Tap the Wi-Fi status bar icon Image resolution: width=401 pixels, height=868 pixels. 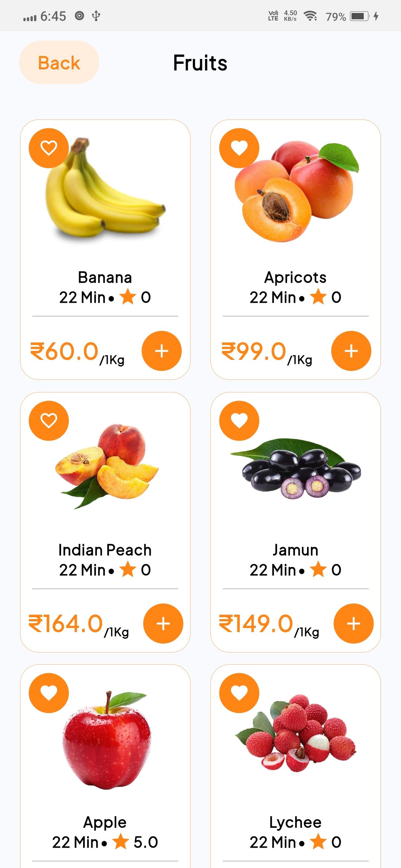(310, 16)
